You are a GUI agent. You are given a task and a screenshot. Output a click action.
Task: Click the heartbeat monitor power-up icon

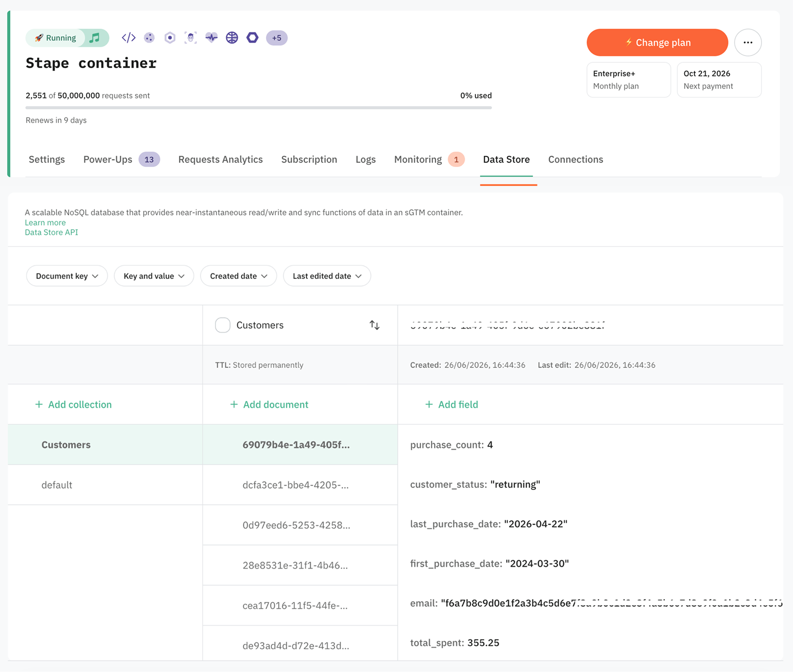click(211, 38)
